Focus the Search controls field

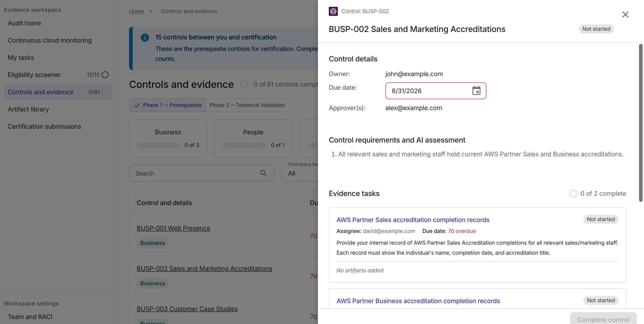coord(202,173)
